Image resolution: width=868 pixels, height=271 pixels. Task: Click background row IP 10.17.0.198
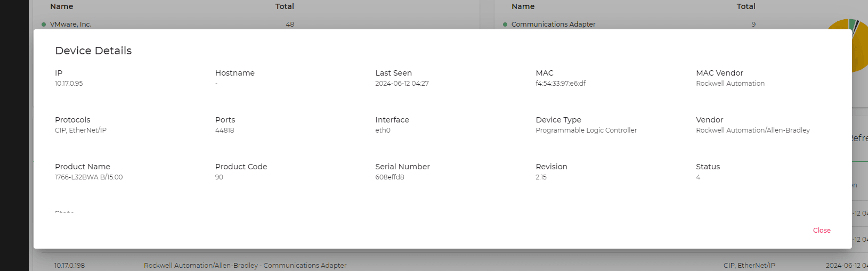coord(69,266)
